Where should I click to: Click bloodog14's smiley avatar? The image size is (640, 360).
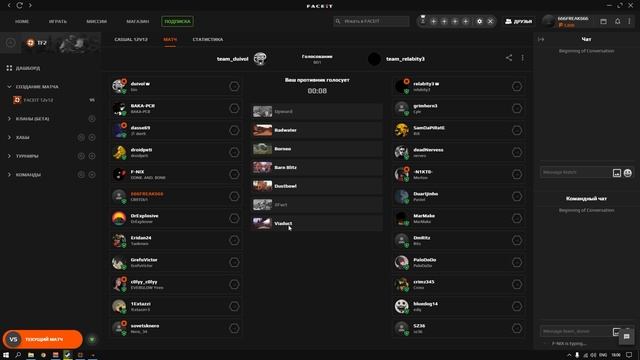(x=402, y=306)
